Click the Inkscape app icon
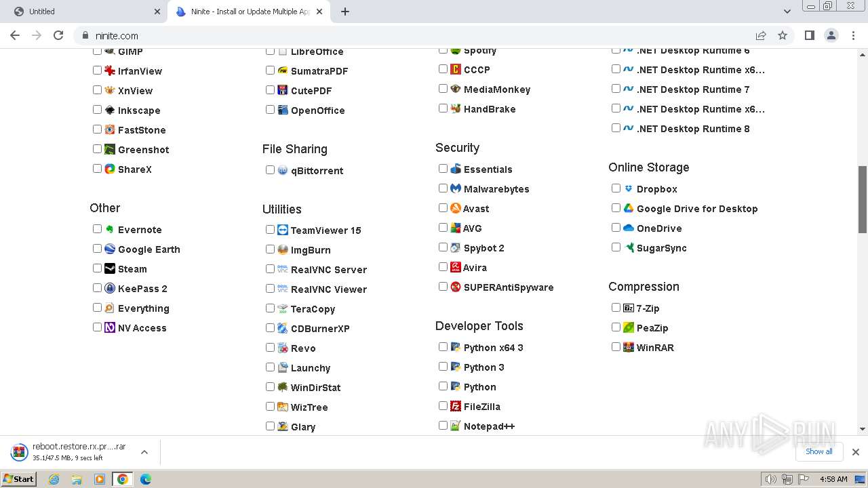 110,110
